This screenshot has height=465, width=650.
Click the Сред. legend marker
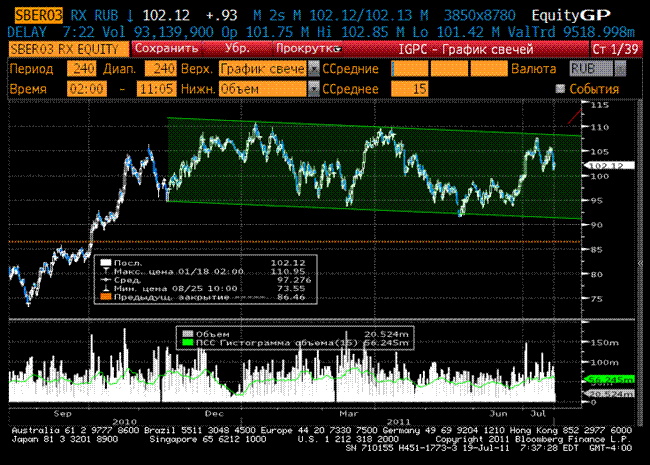[x=106, y=280]
